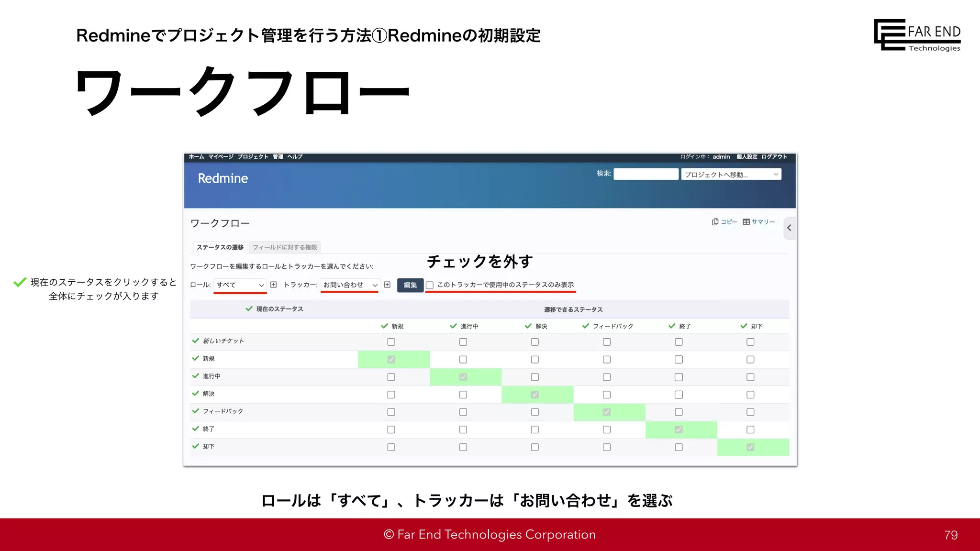Click check mark on フィードバック column header
The image size is (980, 551).
coord(586,326)
